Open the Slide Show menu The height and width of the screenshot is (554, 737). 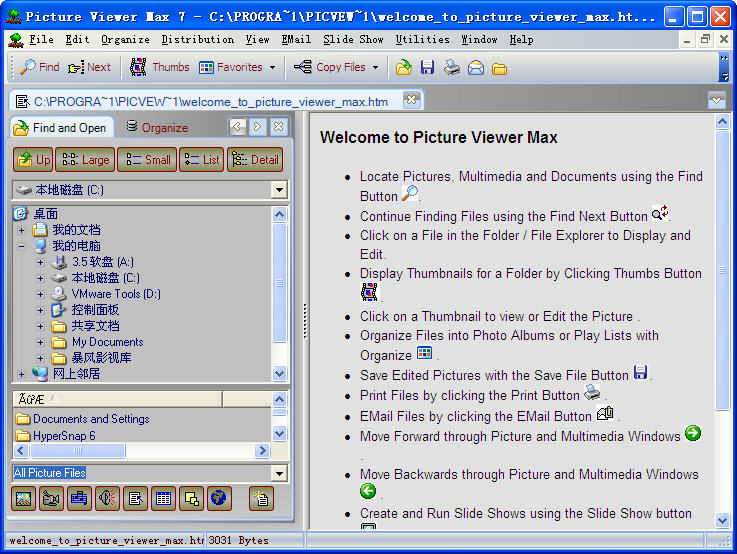tap(353, 39)
